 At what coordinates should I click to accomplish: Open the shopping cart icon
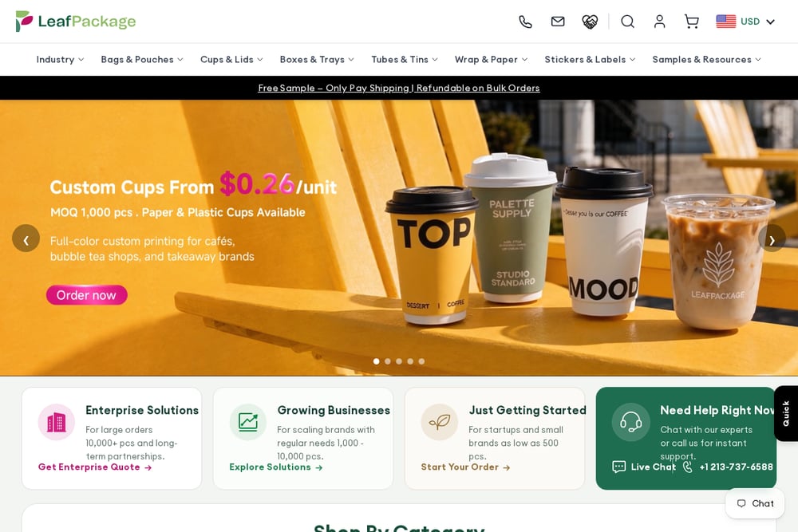point(692,22)
